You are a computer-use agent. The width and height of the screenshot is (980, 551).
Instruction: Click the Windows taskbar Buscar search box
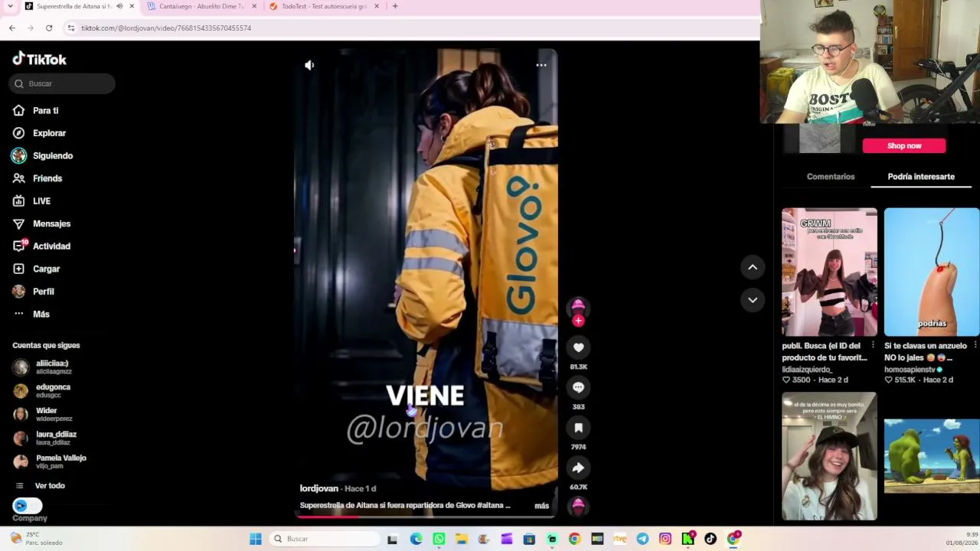326,539
